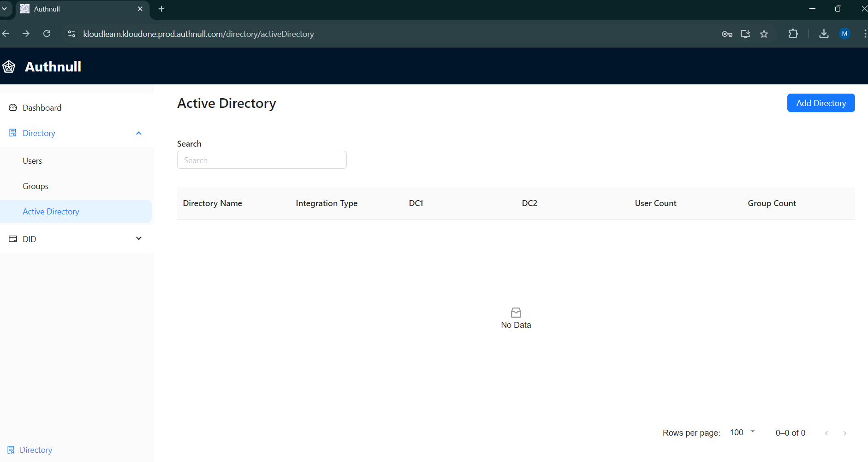Click inside the Search input field

click(x=261, y=160)
